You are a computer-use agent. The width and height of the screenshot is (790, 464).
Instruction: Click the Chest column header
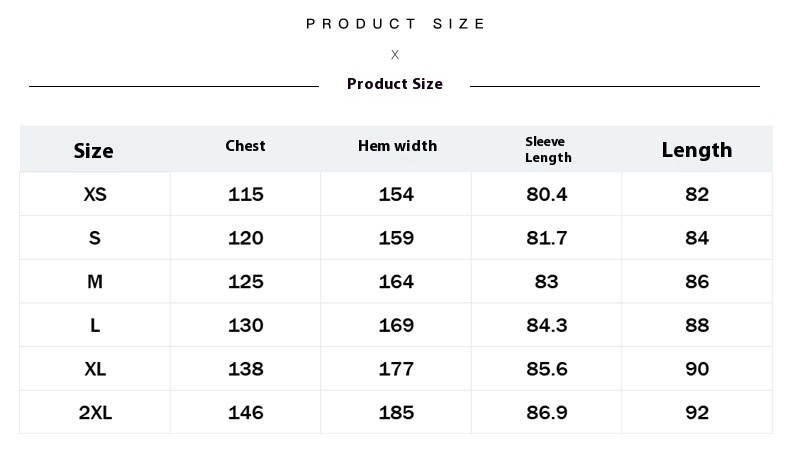(245, 146)
